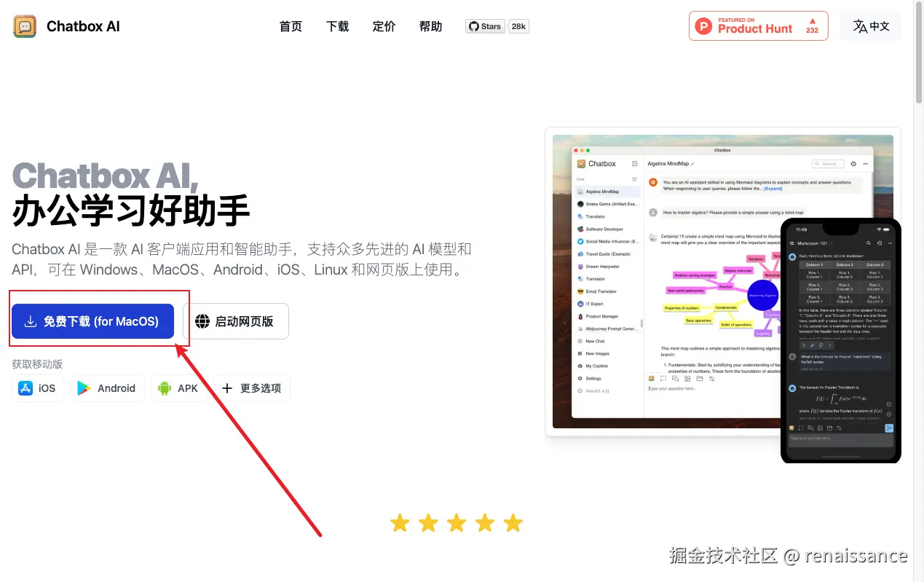This screenshot has height=582, width=924.
Task: Go to the 首页 nav item
Action: 291,26
